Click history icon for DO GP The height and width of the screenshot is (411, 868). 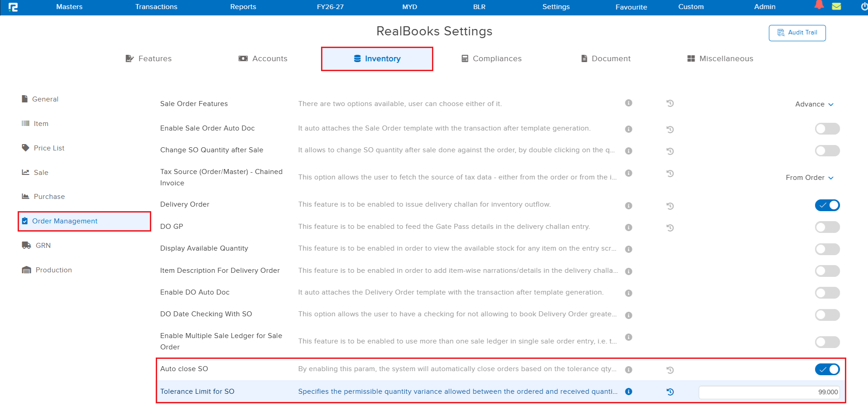pyautogui.click(x=670, y=228)
